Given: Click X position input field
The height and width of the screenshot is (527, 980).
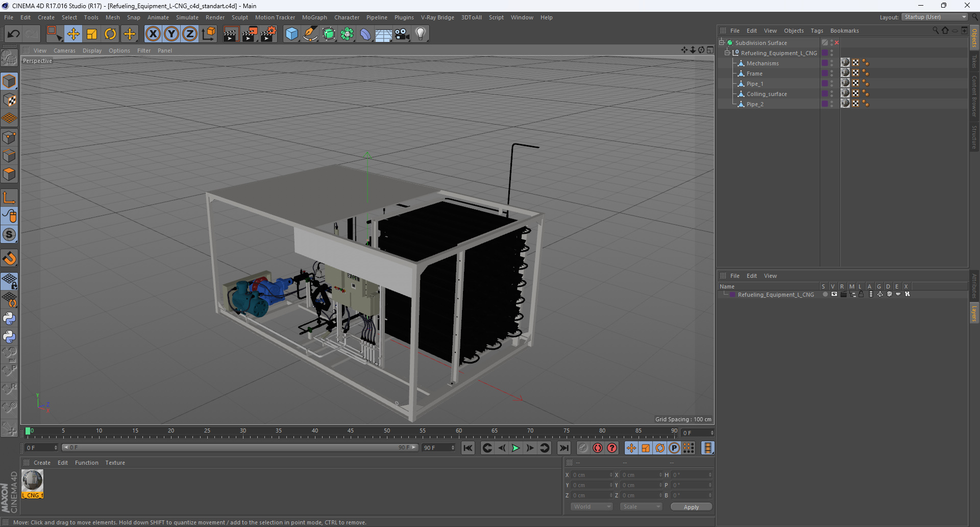Looking at the screenshot, I should pos(591,475).
